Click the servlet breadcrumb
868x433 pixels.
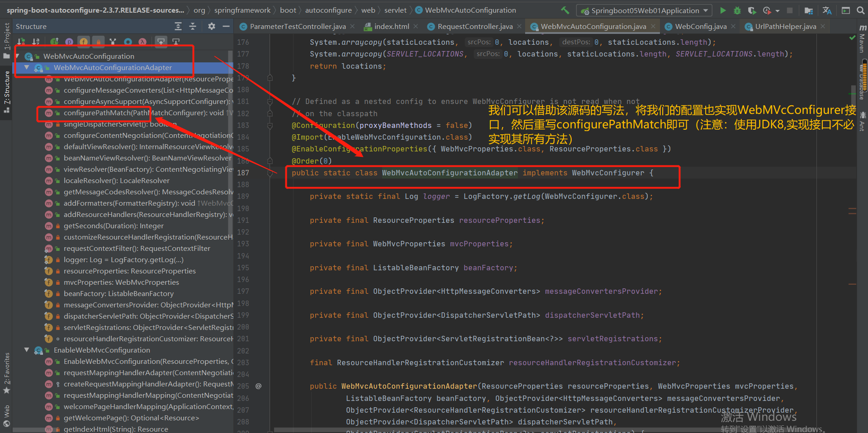pyautogui.click(x=395, y=10)
